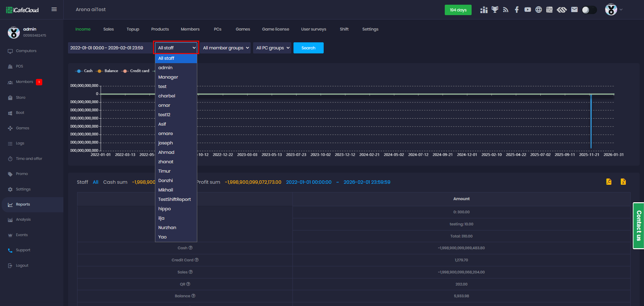Select Manager from the staff list
The width and height of the screenshot is (644, 306).
168,77
